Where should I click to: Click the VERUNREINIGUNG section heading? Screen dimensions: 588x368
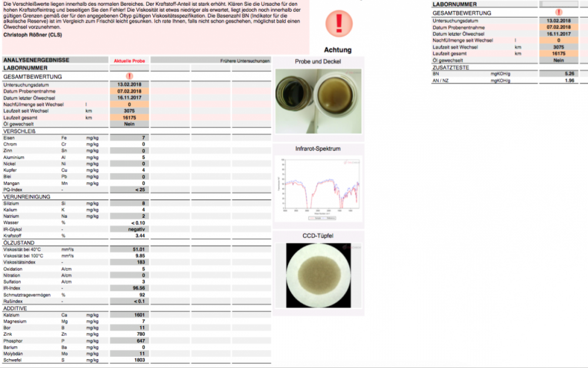(27, 197)
